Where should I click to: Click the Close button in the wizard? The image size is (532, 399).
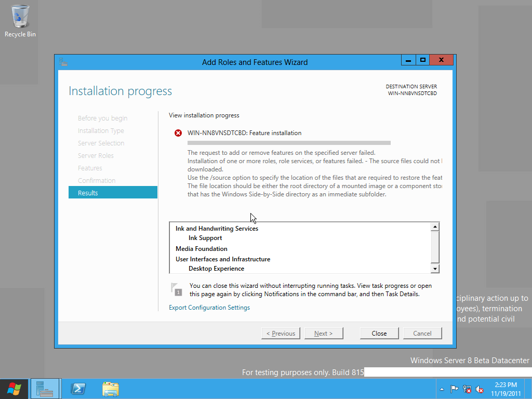[x=379, y=333]
